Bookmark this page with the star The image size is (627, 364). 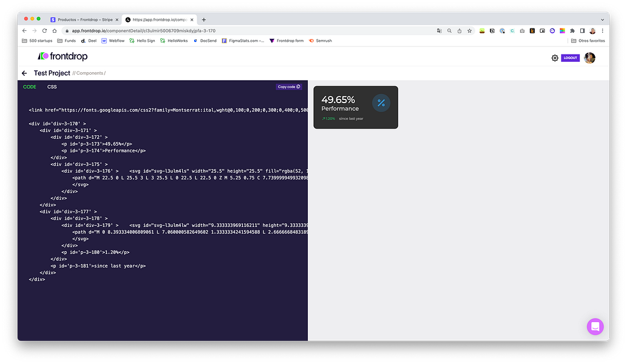pyautogui.click(x=469, y=31)
